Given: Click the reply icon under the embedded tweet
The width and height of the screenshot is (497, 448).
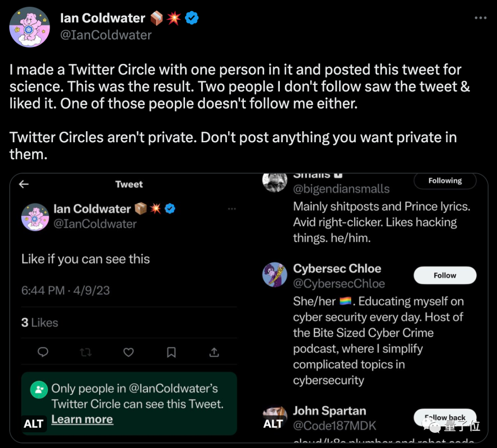Looking at the screenshot, I should pos(43,352).
